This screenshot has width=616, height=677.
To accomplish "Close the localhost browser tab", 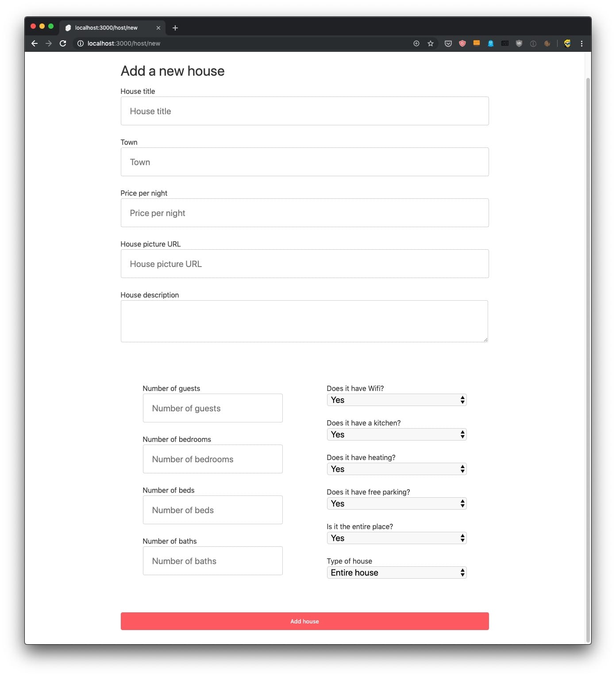I will tap(158, 28).
